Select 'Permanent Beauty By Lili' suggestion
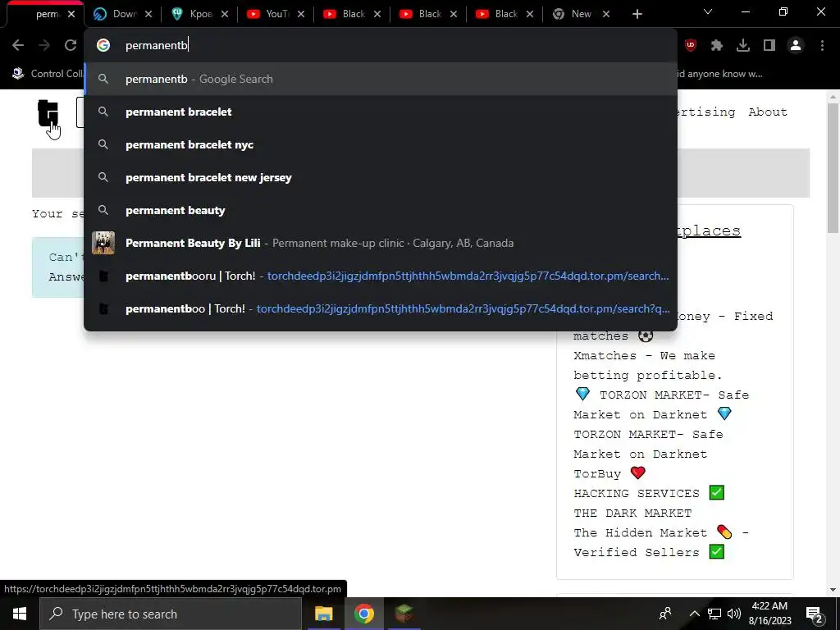 pos(381,243)
